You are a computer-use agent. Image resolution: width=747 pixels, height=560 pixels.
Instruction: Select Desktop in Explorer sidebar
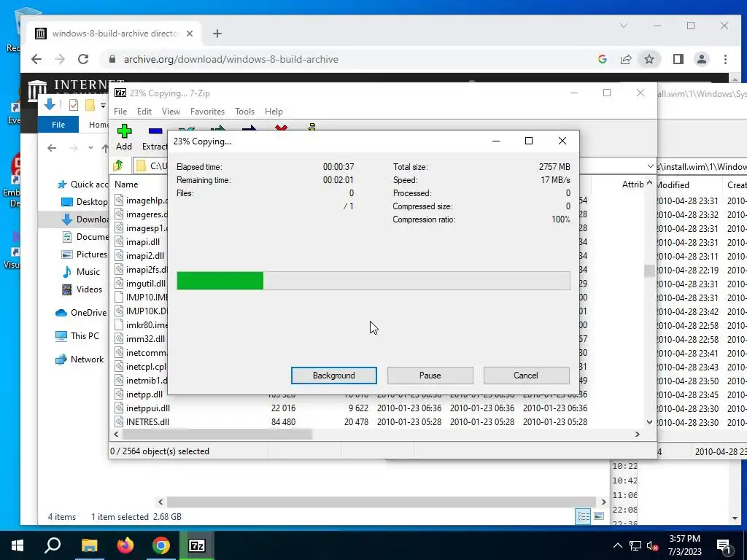[85, 202]
